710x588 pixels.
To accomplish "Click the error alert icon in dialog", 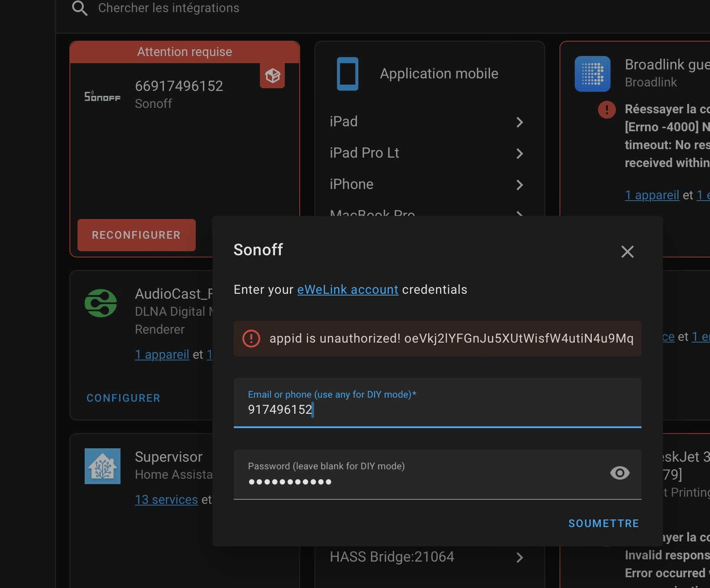I will (251, 339).
